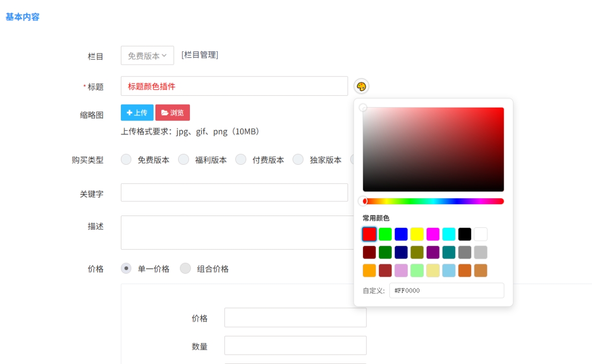Screen dimensions: 592x364
Task: Choose the white color swatch
Action: (481, 234)
